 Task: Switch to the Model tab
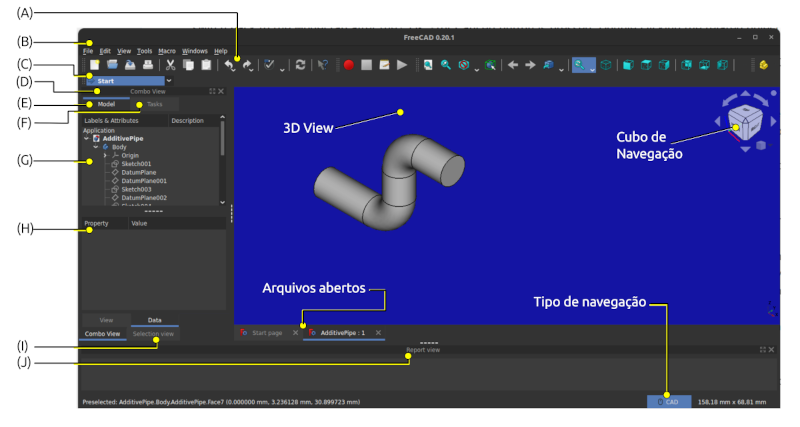(106, 104)
